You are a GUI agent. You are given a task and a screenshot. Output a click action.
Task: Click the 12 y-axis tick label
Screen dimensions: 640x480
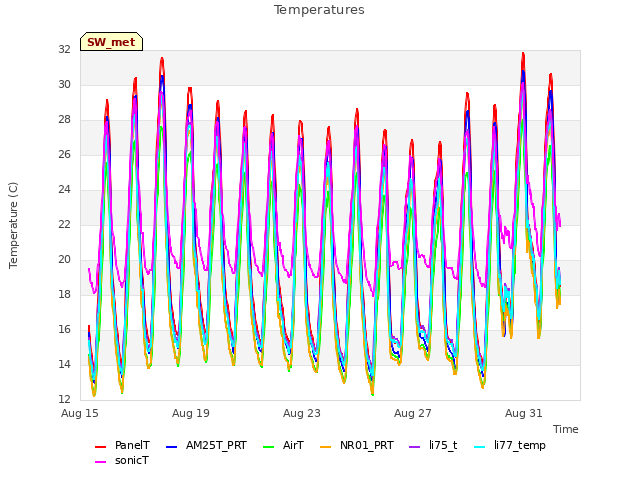pyautogui.click(x=64, y=399)
